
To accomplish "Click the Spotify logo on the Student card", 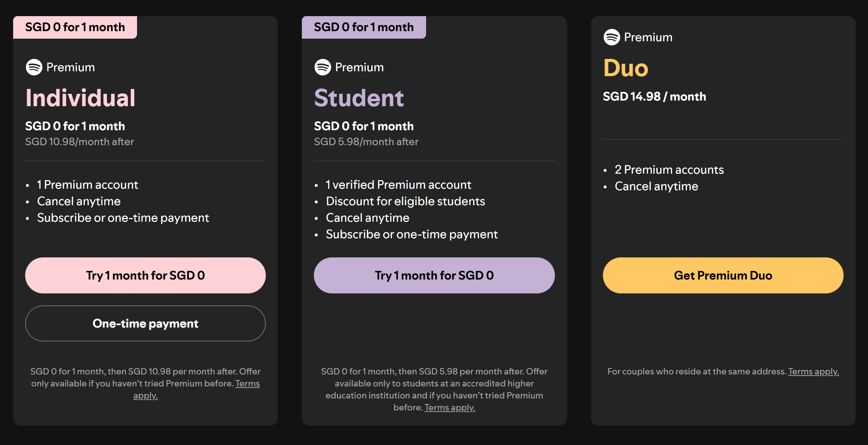I will [x=323, y=67].
